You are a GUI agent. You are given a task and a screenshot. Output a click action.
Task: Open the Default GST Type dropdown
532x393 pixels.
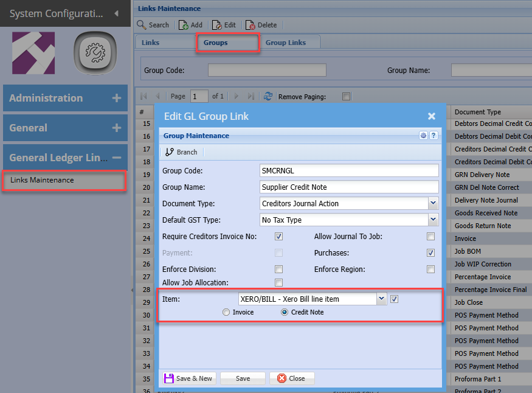coord(433,220)
